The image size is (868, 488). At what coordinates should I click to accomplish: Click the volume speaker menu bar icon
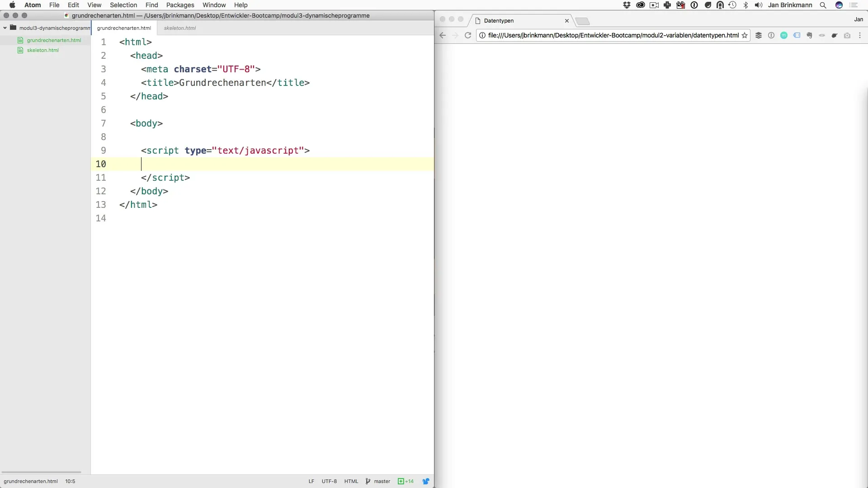(759, 5)
